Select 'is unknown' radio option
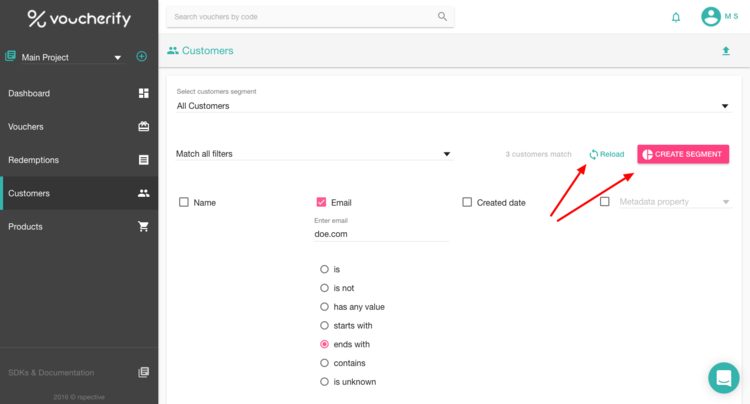Screen dimensions: 750x404 point(324,382)
